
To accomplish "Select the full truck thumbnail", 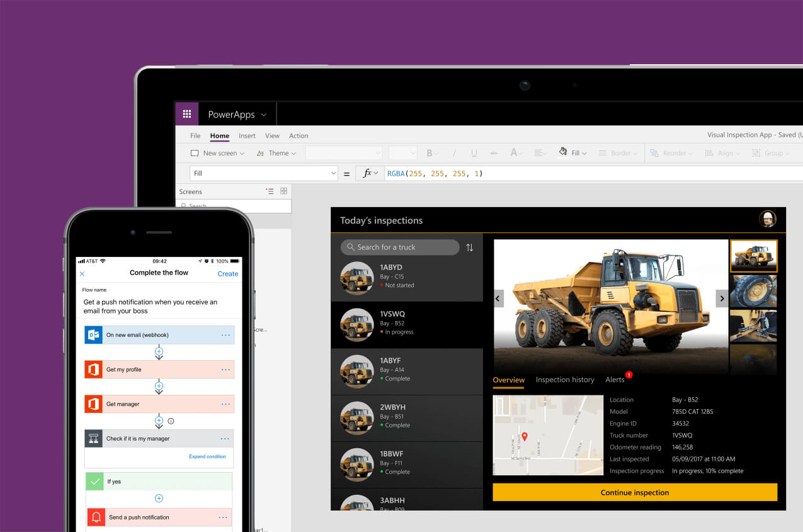I will (x=754, y=256).
